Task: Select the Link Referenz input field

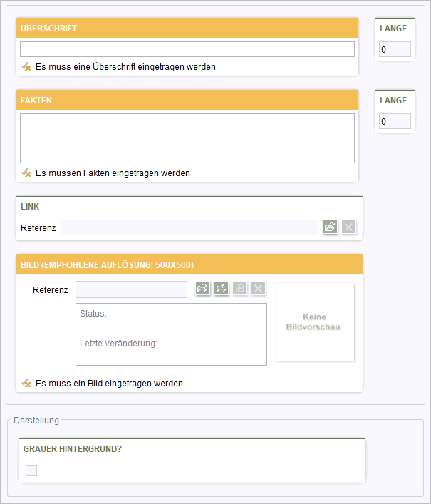Action: 189,227
